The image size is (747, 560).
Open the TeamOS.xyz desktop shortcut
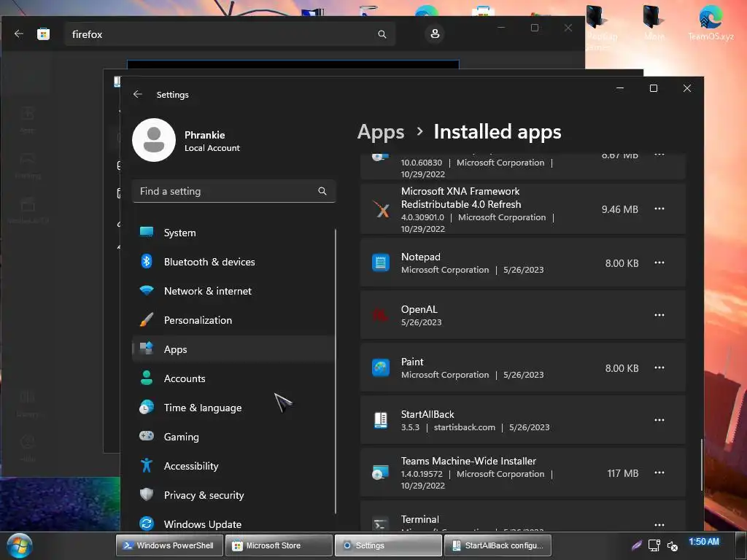tap(711, 23)
